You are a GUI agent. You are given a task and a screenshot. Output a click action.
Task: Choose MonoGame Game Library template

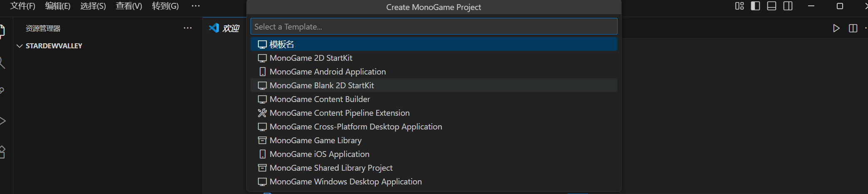tap(434, 140)
